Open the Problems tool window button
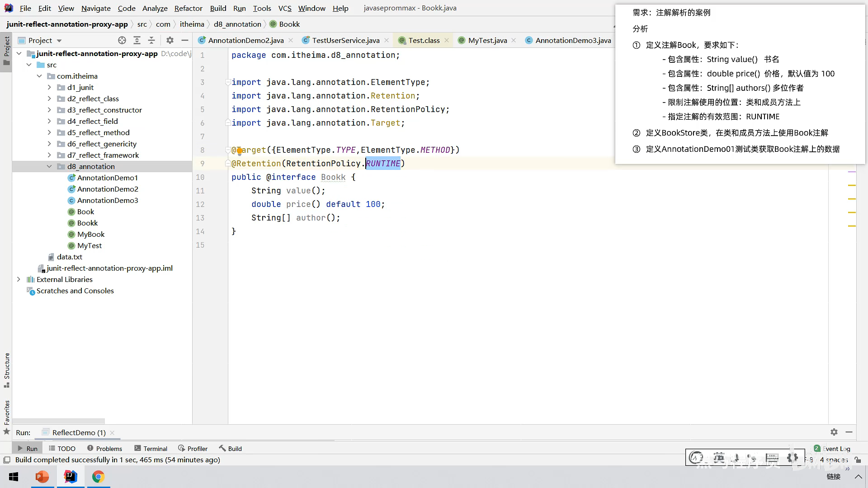 104,448
